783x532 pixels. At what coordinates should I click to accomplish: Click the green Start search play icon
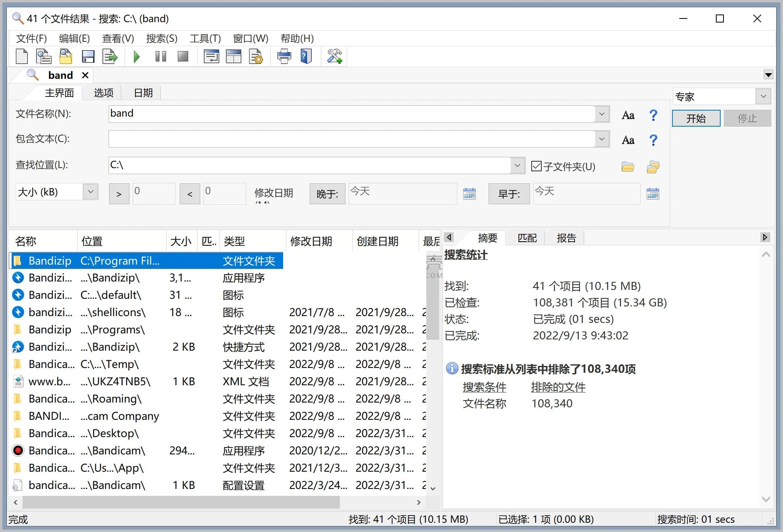pos(137,56)
